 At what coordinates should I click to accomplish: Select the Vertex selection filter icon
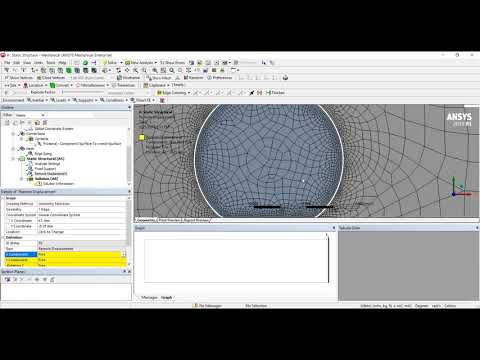point(43,70)
